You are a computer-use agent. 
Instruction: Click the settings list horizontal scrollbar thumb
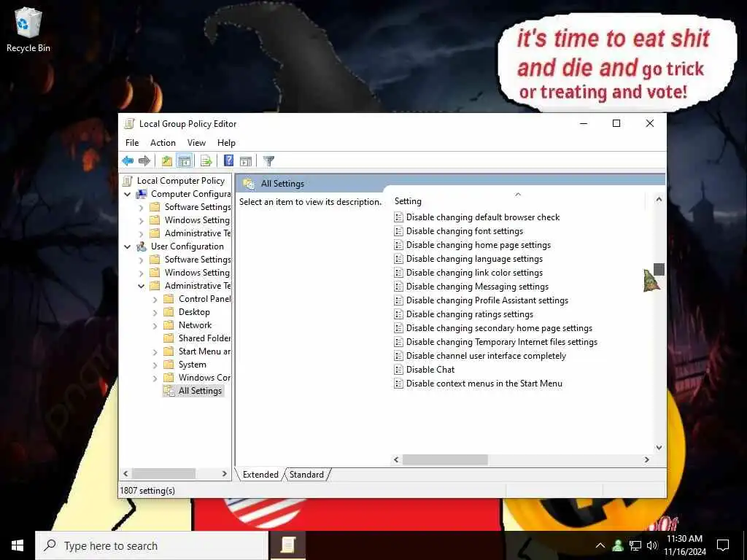[x=445, y=459]
